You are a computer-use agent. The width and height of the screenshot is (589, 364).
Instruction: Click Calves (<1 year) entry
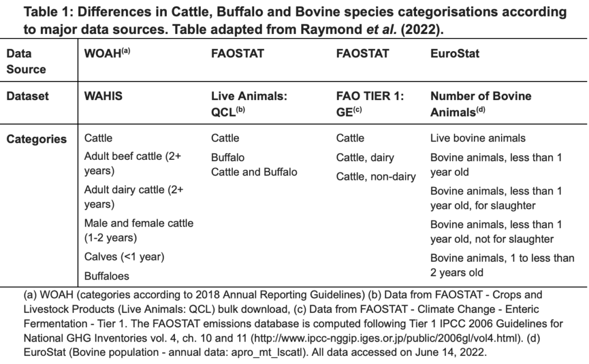click(x=124, y=257)
